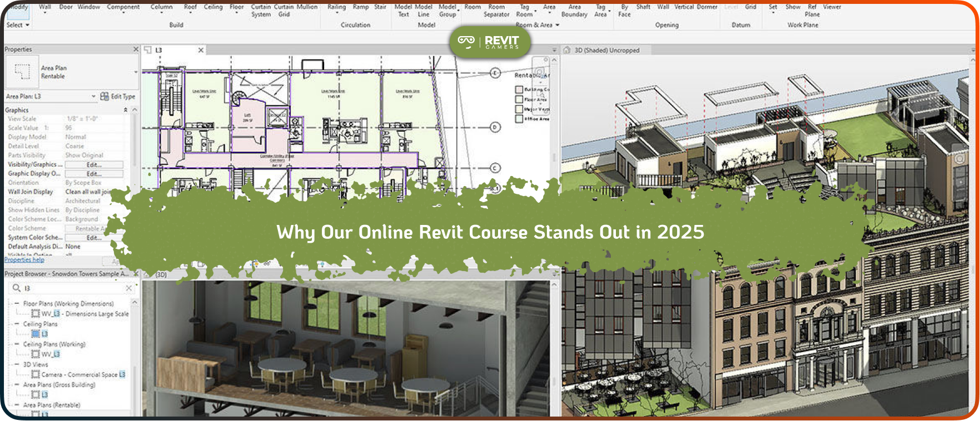Click the Show work plane tool
Viewport: 980px width, 421px height.
click(x=793, y=7)
